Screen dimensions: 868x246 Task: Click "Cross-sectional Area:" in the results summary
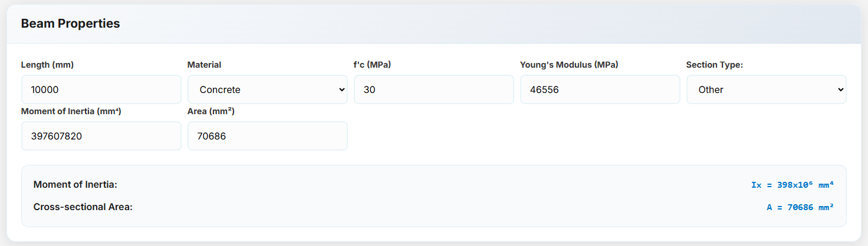pos(83,207)
